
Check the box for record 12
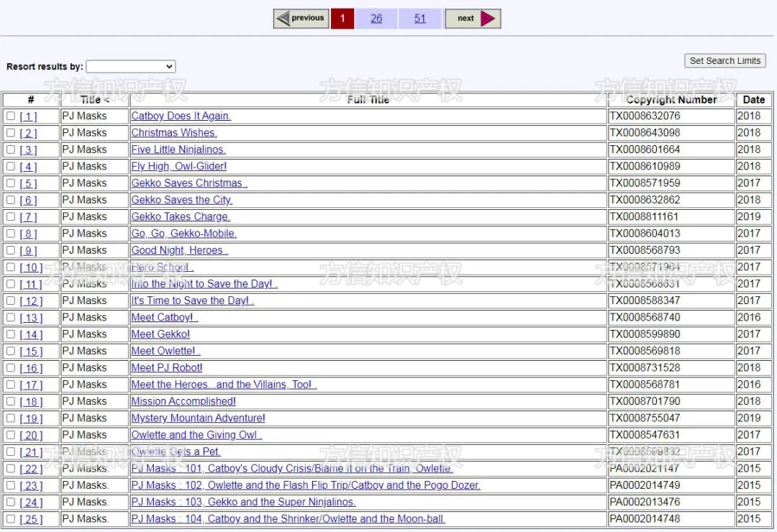click(10, 301)
